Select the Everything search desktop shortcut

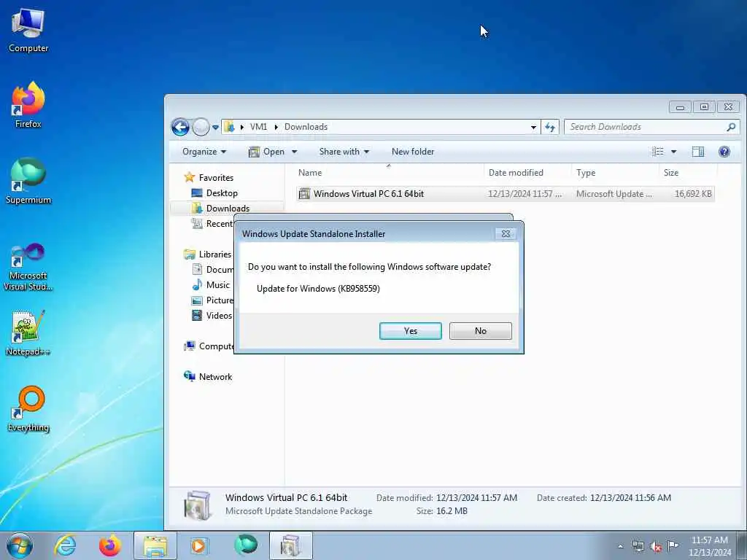coord(28,408)
